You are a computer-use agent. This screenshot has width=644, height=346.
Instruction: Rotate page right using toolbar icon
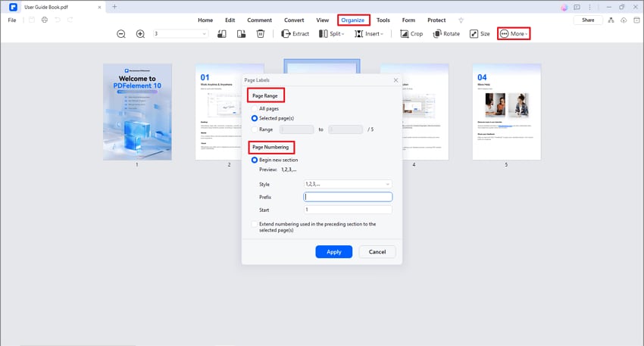pos(241,34)
